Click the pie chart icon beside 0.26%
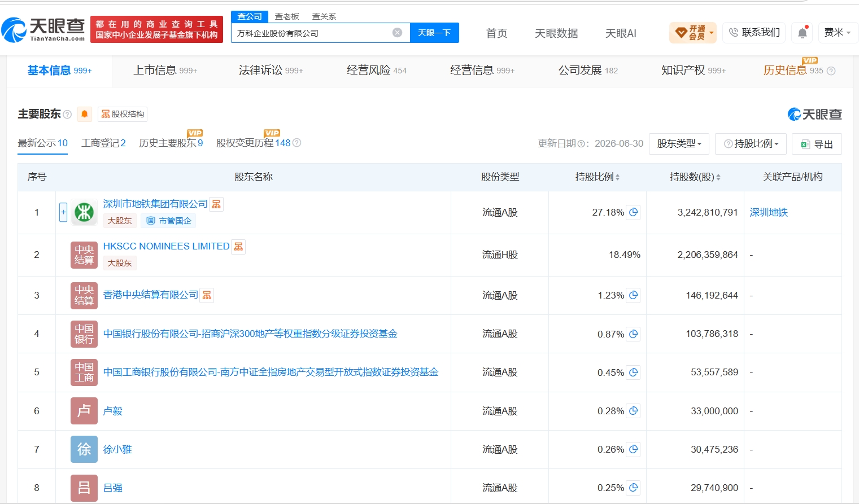 [634, 449]
